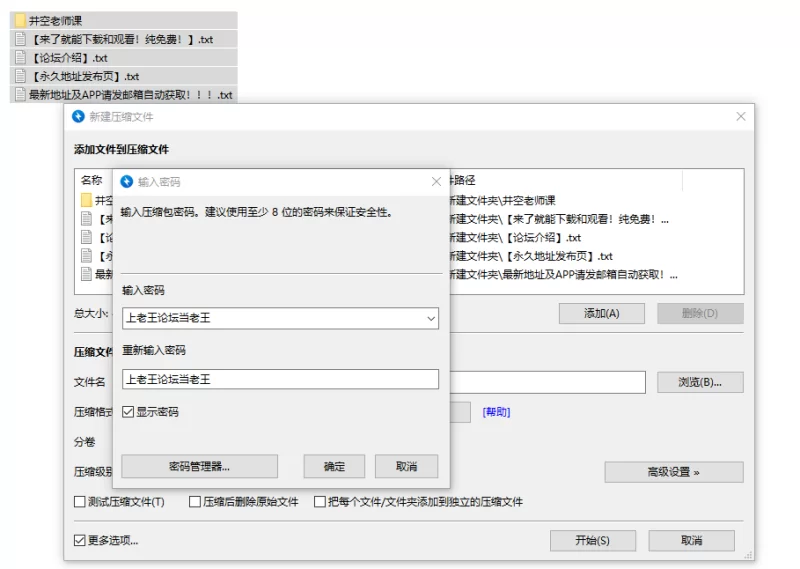Select path row 新建文件夹\【来了就能下载和观看
This screenshot has height=569, width=800.
[x=559, y=219]
